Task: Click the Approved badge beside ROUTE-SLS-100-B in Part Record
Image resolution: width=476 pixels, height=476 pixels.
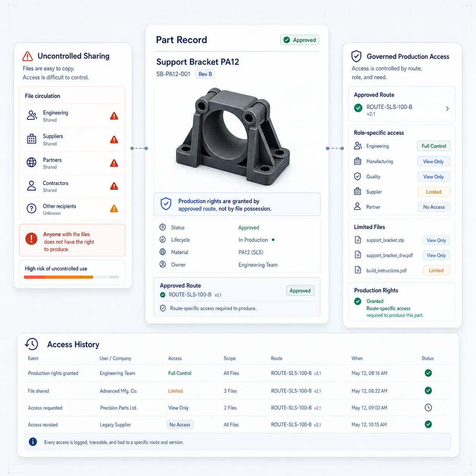Action: click(x=300, y=291)
